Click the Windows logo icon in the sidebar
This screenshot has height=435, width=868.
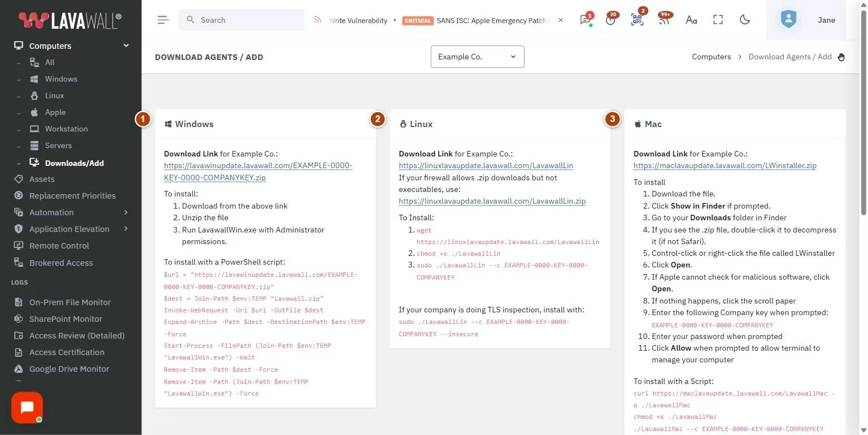click(34, 79)
